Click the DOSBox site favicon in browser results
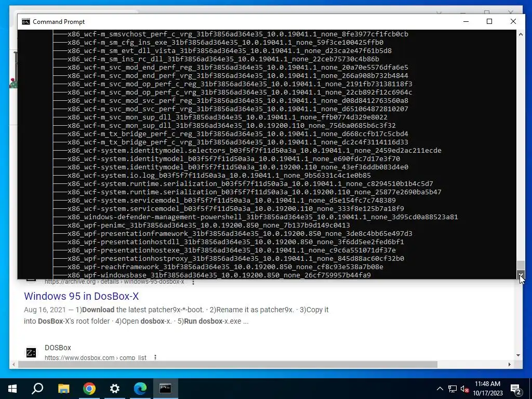532x399 pixels. point(31,353)
